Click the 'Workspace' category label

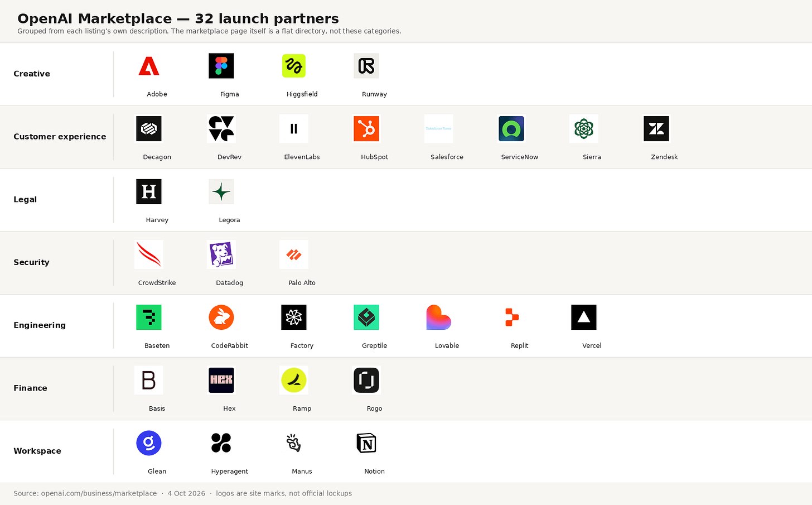[x=37, y=451]
